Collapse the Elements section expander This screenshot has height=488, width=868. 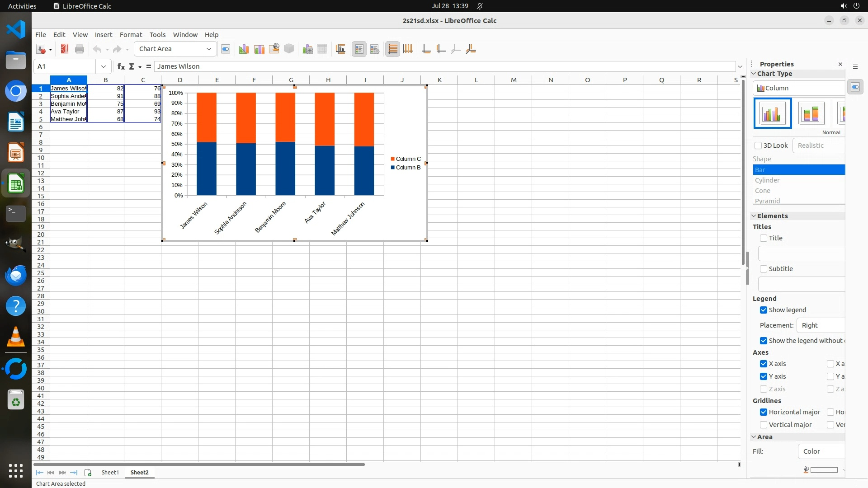754,216
